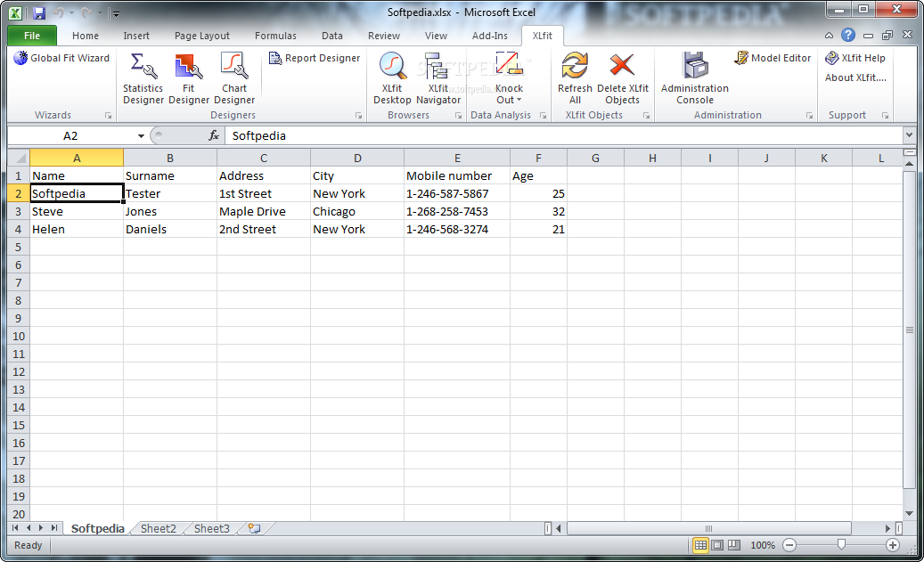Click the Undo arrow icon
Viewport: 924px width, 562px height.
(x=58, y=13)
